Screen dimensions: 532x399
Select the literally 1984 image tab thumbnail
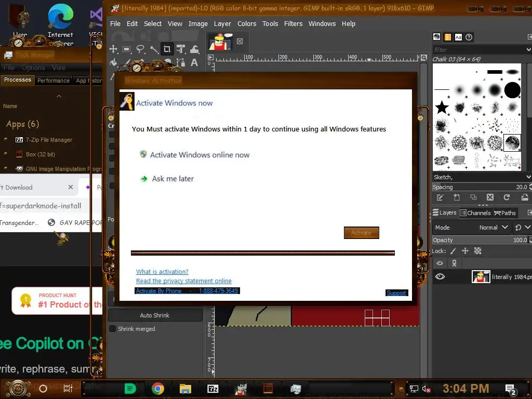(220, 42)
